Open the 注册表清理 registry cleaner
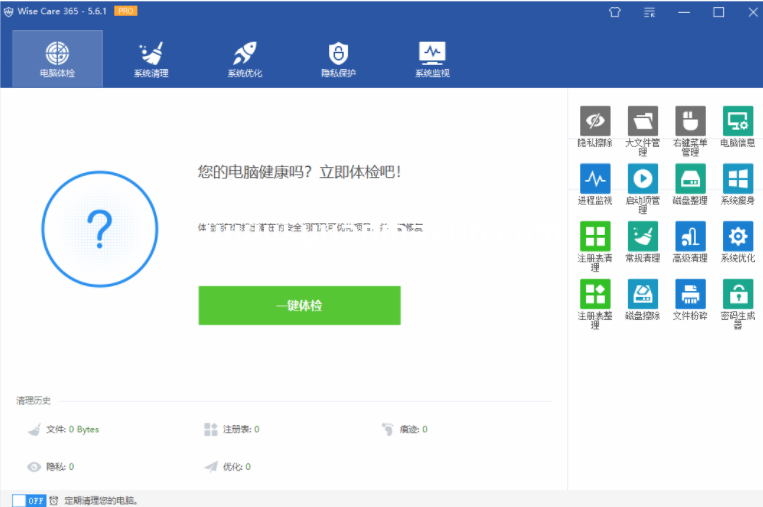Screen dimensions: 763x507 point(595,246)
